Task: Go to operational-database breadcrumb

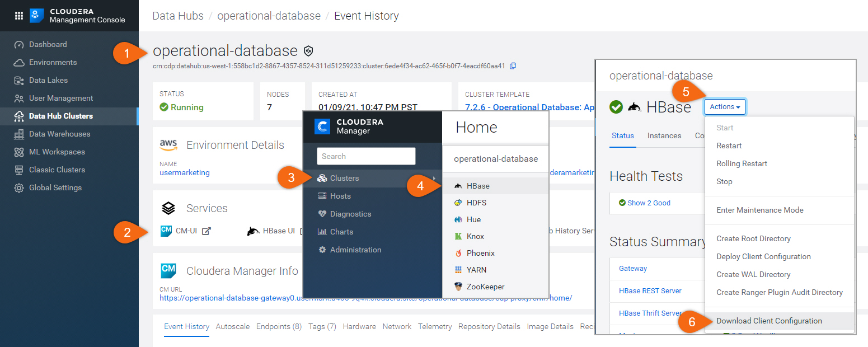Action: point(269,16)
